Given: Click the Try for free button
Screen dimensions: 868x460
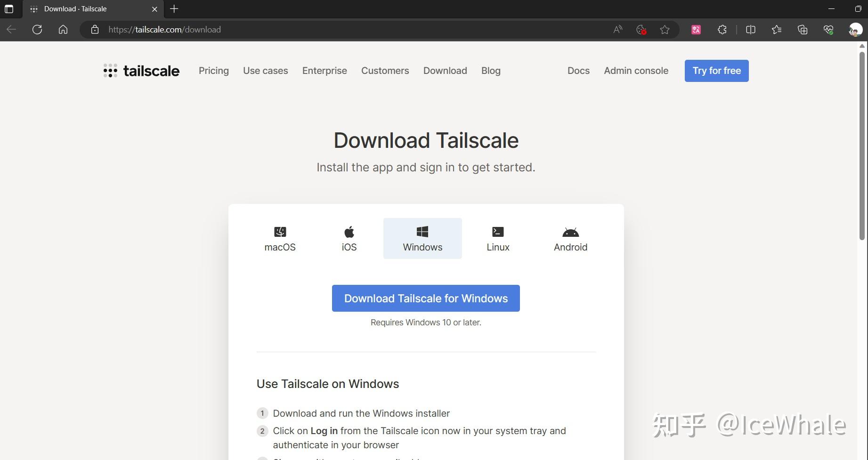Looking at the screenshot, I should [716, 71].
